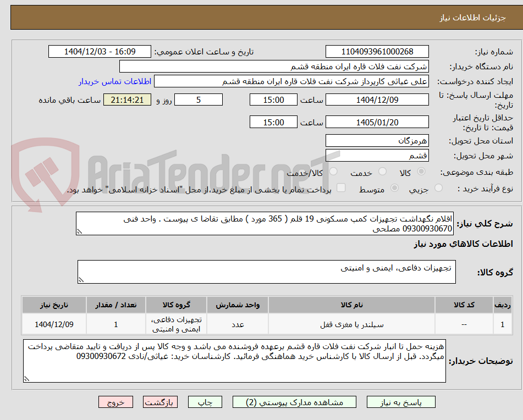
Task: Select the متوسط purchase type radio
Action: (x=394, y=188)
